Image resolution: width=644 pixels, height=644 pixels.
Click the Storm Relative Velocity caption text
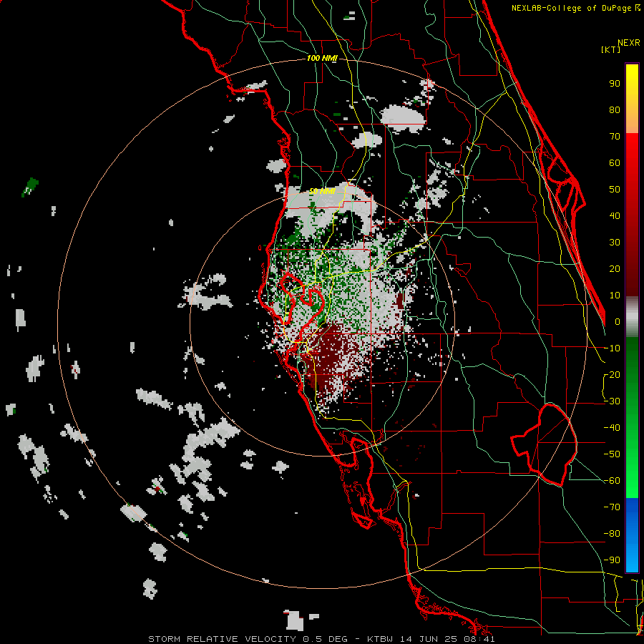[x=321, y=639]
